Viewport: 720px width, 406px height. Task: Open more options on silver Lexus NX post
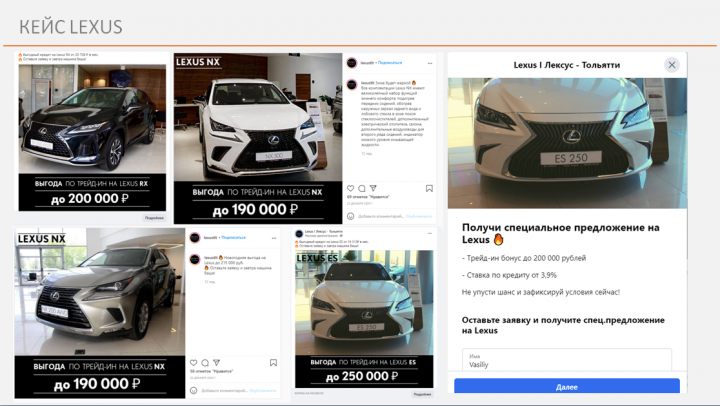tap(274, 238)
